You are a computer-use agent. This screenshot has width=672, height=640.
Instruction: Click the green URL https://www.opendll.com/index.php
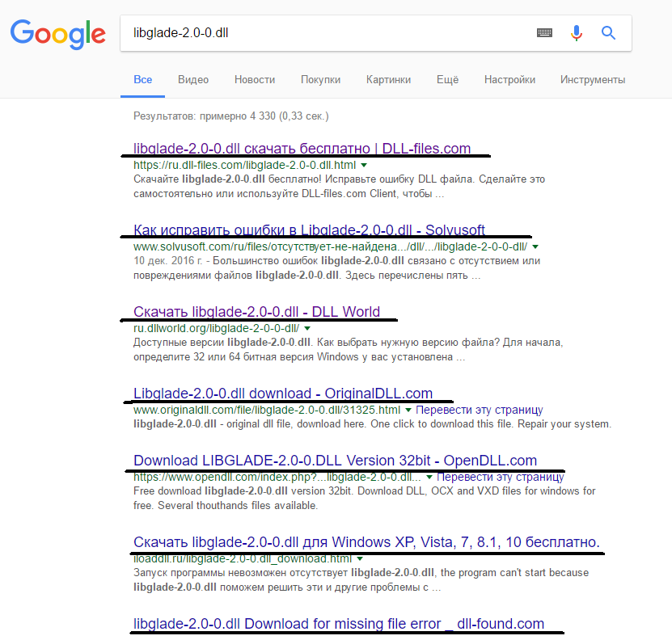point(277,478)
